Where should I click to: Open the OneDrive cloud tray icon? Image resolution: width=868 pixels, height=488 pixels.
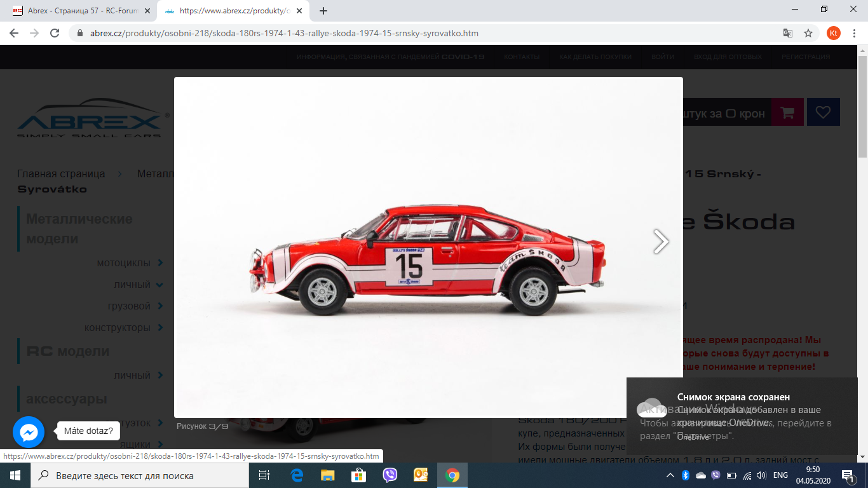click(x=701, y=475)
